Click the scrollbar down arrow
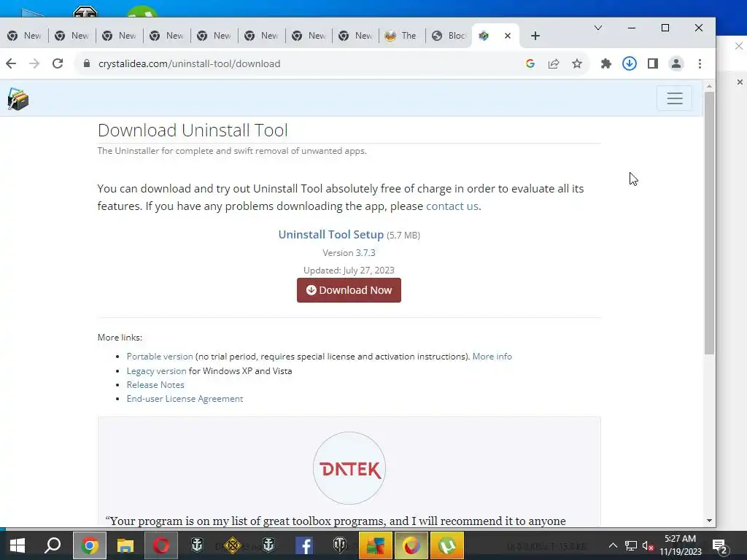 709,521
